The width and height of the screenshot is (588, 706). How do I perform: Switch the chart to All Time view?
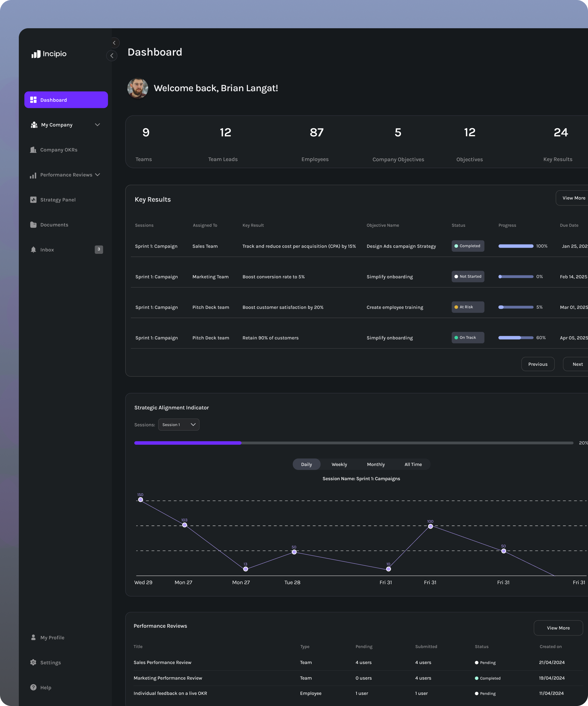coord(413,464)
